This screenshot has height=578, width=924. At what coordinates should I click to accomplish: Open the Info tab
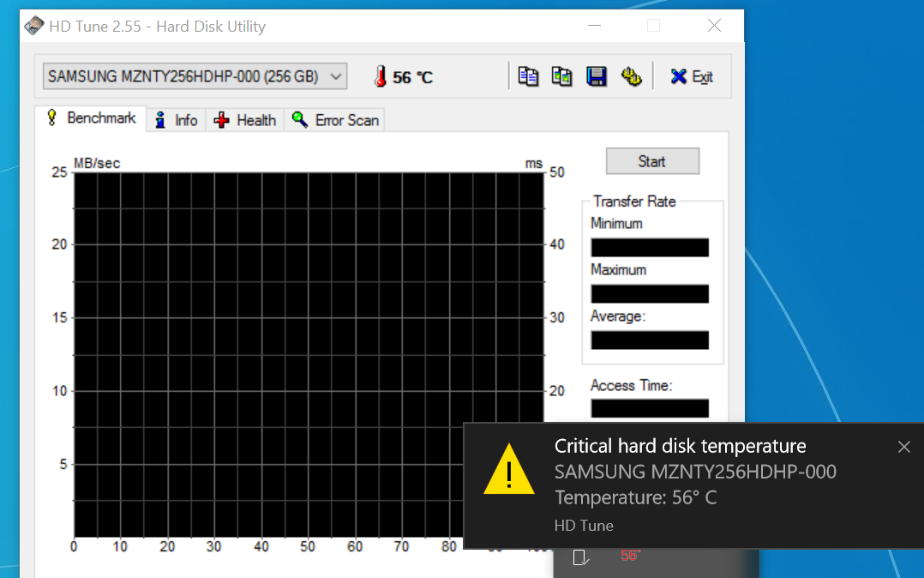pyautogui.click(x=177, y=120)
